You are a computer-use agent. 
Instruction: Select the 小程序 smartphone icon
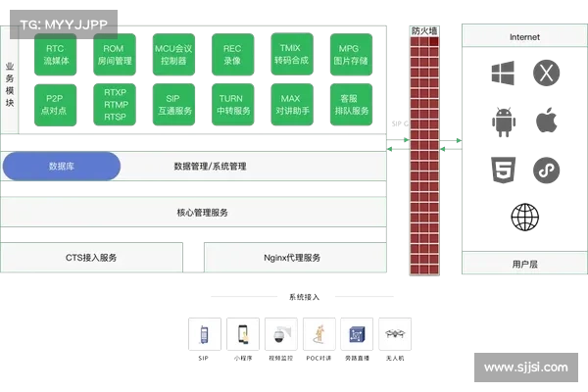tap(243, 334)
